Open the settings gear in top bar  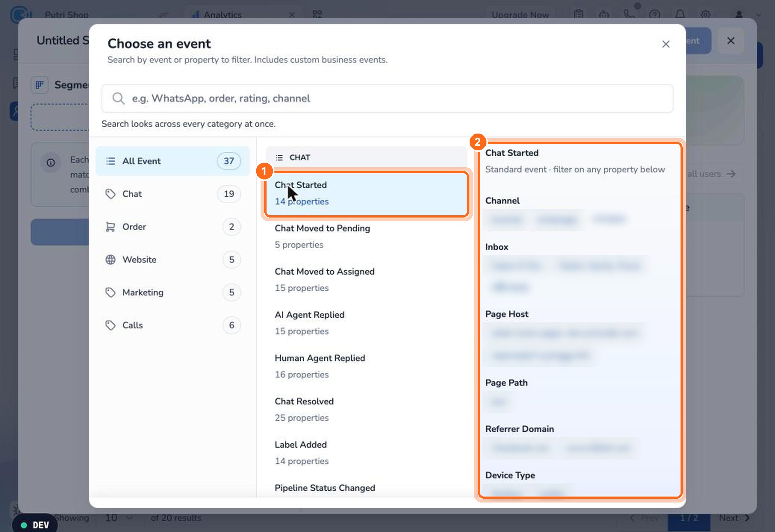click(x=705, y=15)
